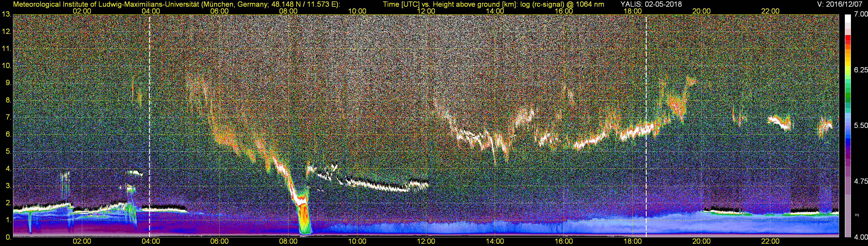
Task: Select the 14:00 tick label on top axis
Action: tap(495, 11)
